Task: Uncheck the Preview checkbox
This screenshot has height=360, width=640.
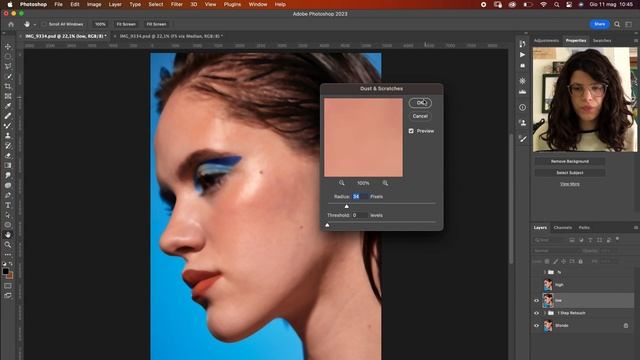Action: (411, 131)
